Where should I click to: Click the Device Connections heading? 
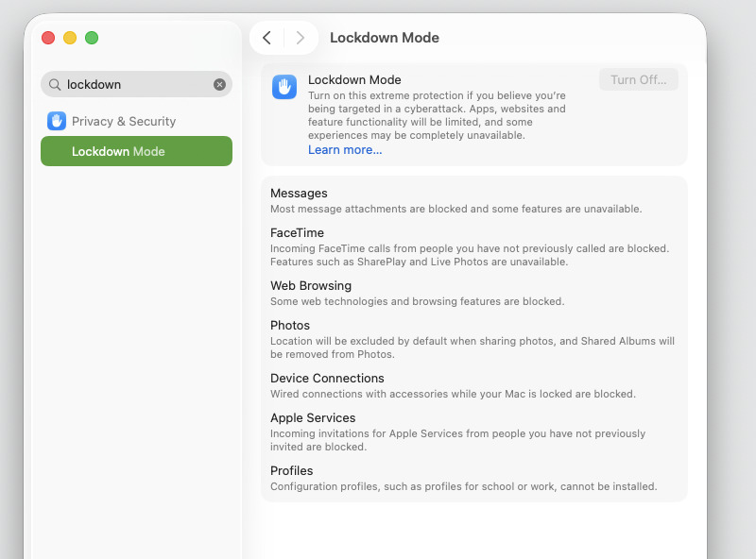[x=327, y=379]
